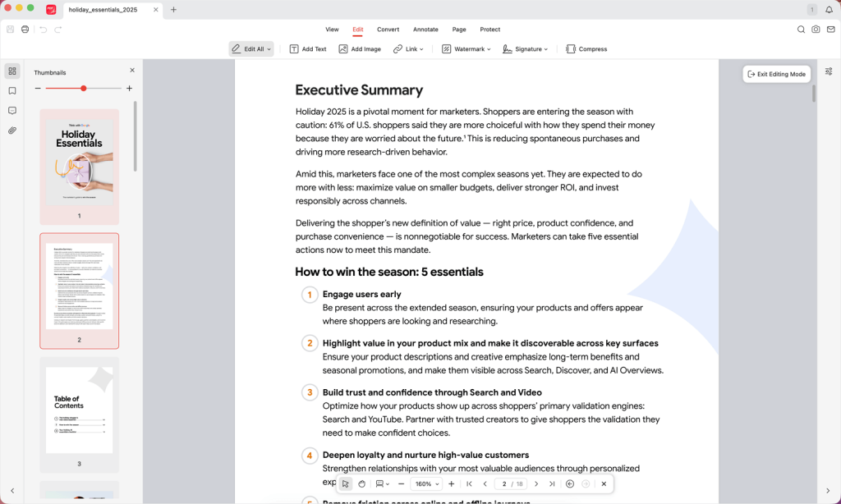
Task: Select the Hand tool in the bottom toolbar
Action: [x=361, y=483]
